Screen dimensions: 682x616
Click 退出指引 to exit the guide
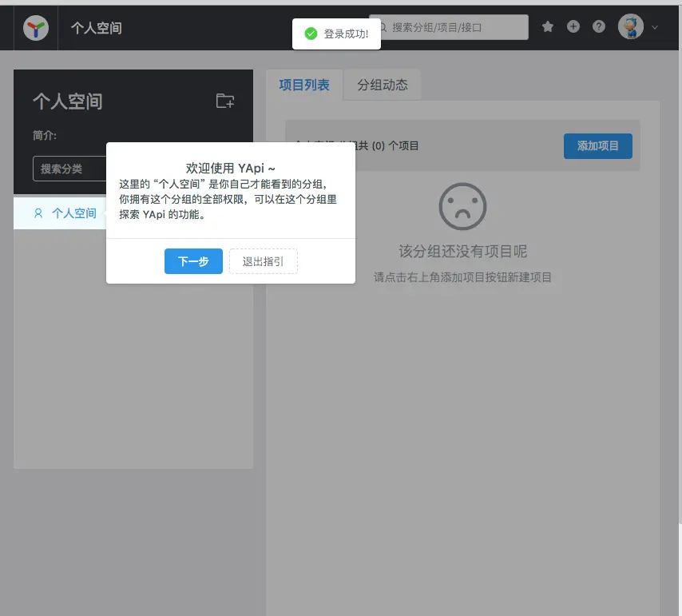coord(264,261)
